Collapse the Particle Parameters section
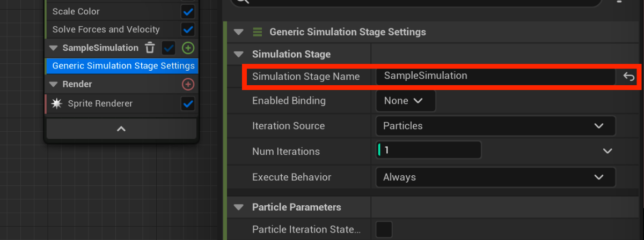 pos(238,207)
